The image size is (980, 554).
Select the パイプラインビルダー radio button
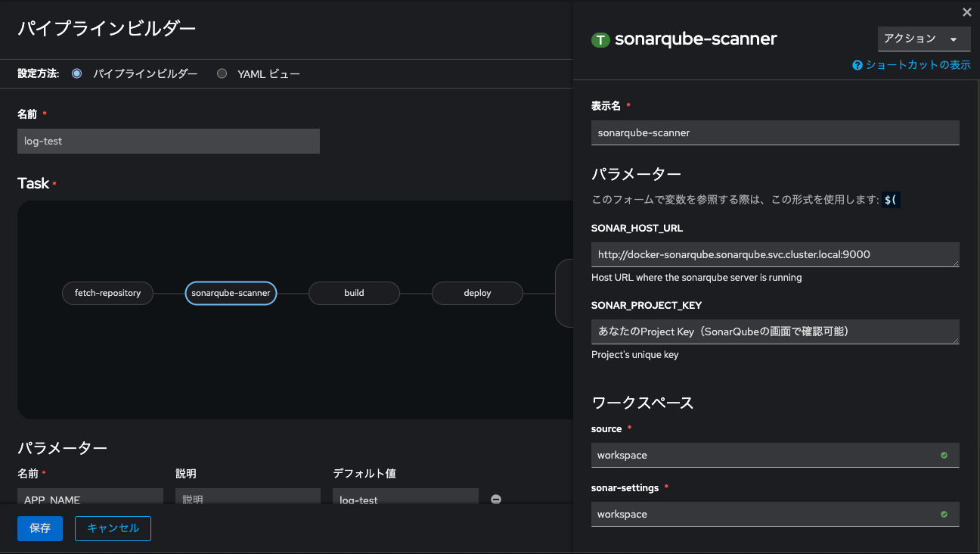pos(76,74)
